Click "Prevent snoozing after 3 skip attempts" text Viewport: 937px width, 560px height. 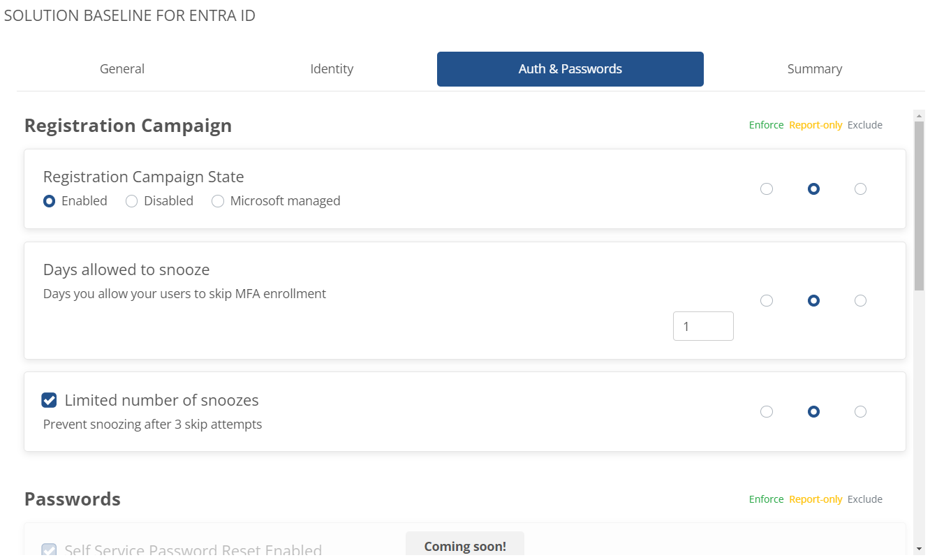(x=153, y=425)
